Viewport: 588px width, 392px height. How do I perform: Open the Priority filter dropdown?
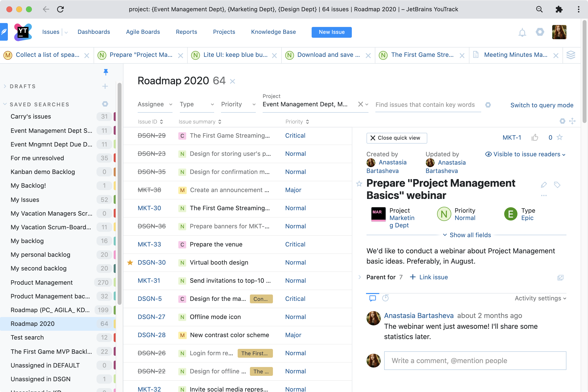tap(238, 104)
